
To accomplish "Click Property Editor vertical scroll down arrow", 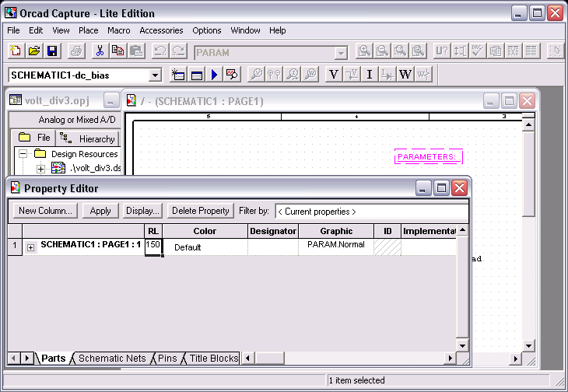I will point(463,345).
